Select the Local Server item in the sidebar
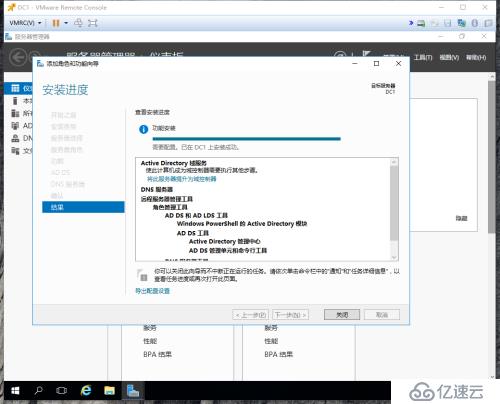 point(19,101)
